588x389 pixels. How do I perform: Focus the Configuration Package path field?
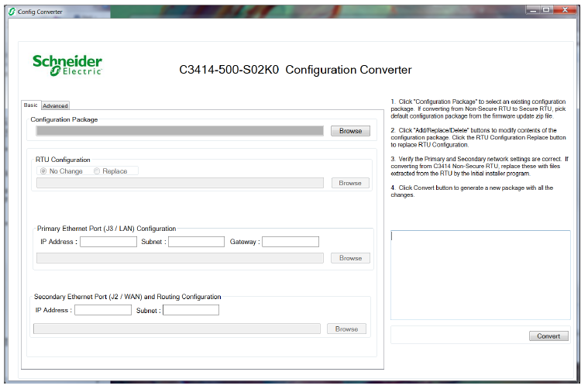tap(180, 131)
